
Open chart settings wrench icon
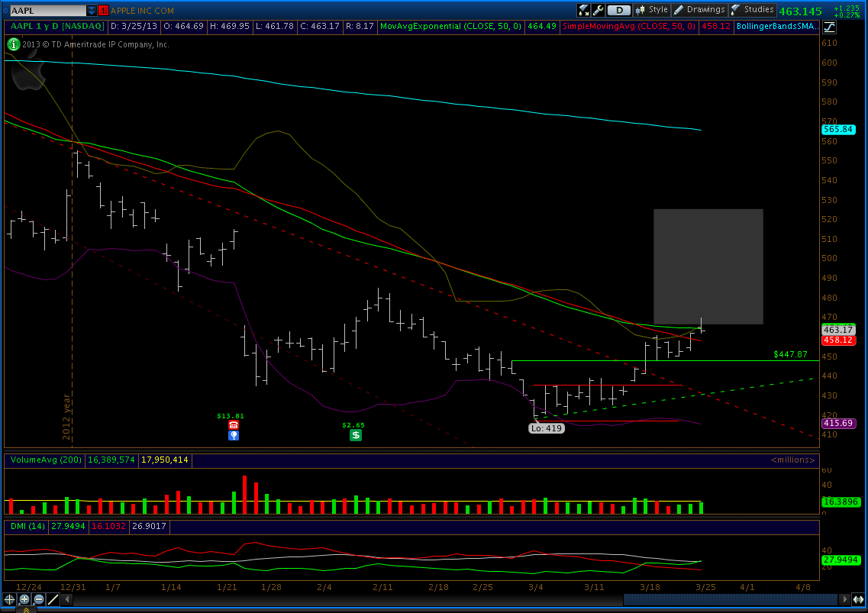point(598,10)
